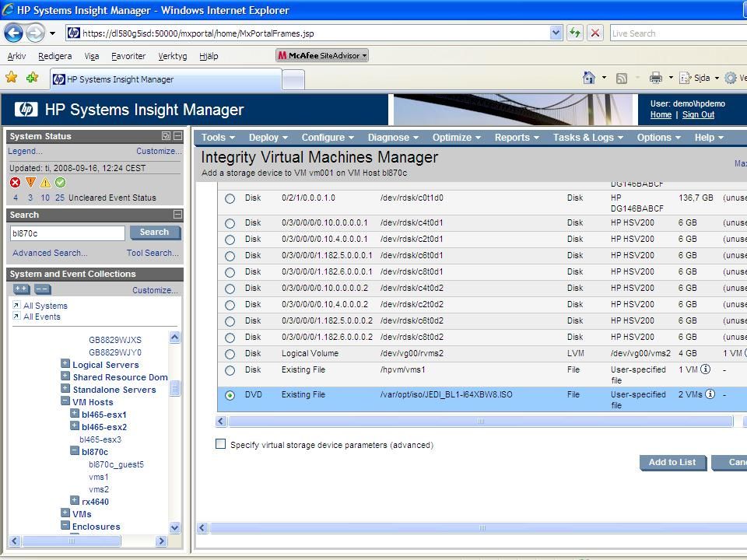Minimize the System Status panel

pos(177,135)
